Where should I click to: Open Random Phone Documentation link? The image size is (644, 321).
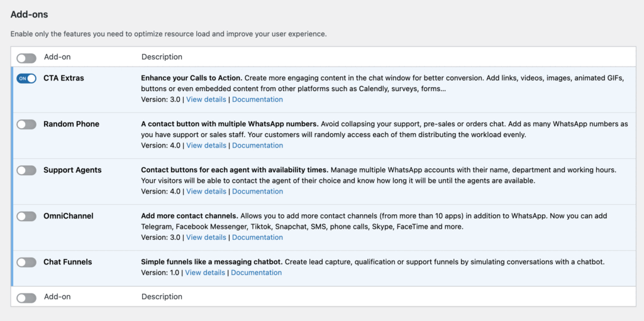tap(257, 145)
